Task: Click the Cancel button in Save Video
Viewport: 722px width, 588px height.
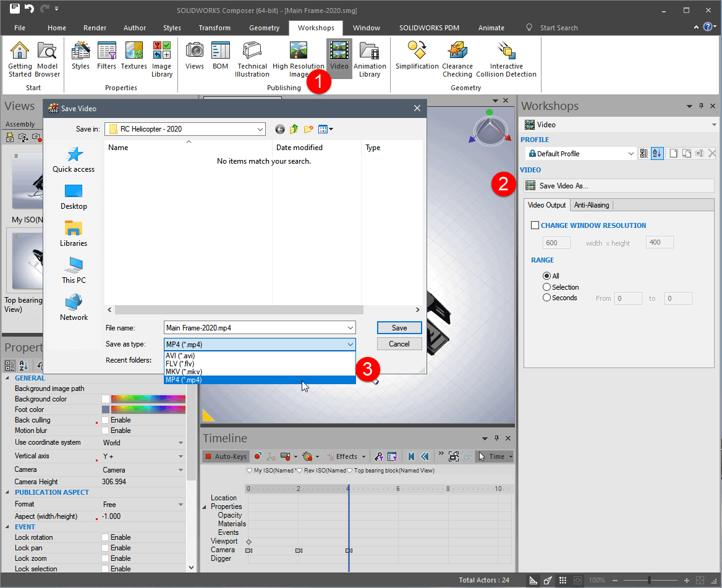Action: coord(399,344)
